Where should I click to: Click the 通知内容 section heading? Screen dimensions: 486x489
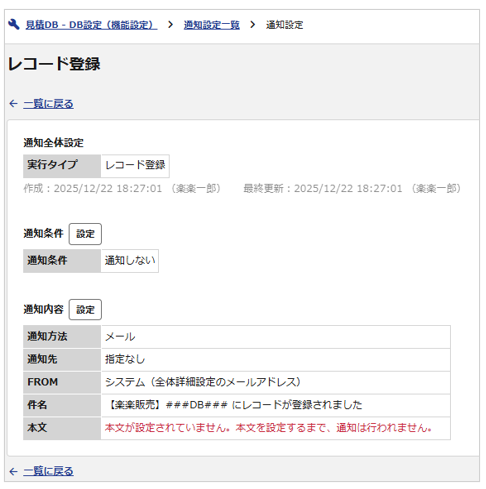[x=43, y=309]
